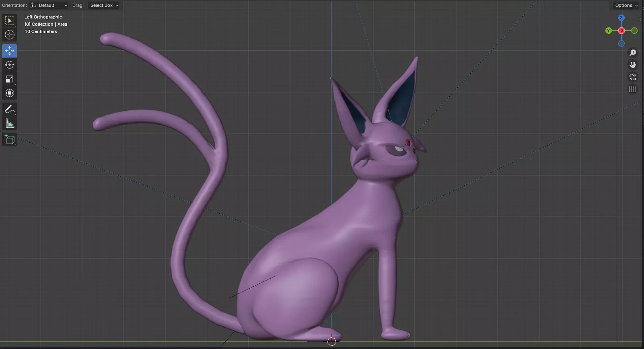Click the red X axis on gizmo
This screenshot has width=644, height=349.
pyautogui.click(x=621, y=31)
